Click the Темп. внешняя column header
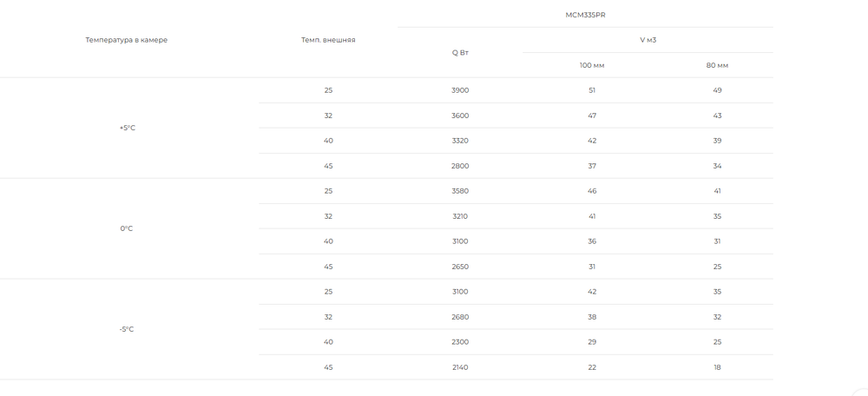 (328, 40)
